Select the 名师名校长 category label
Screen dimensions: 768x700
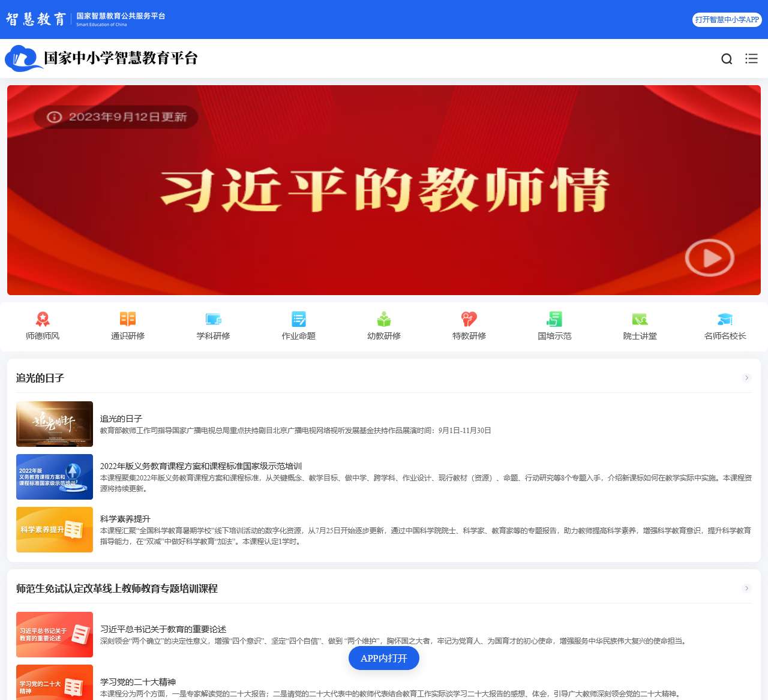point(725,336)
